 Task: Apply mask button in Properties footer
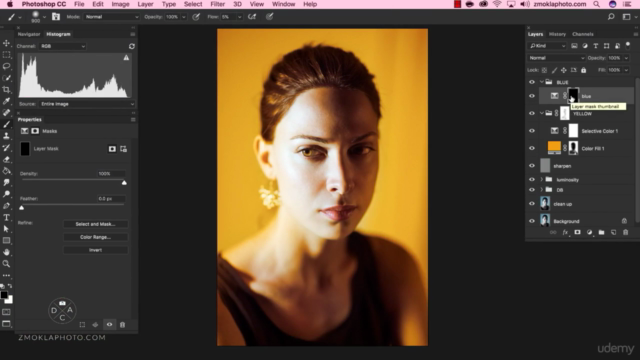click(95, 324)
